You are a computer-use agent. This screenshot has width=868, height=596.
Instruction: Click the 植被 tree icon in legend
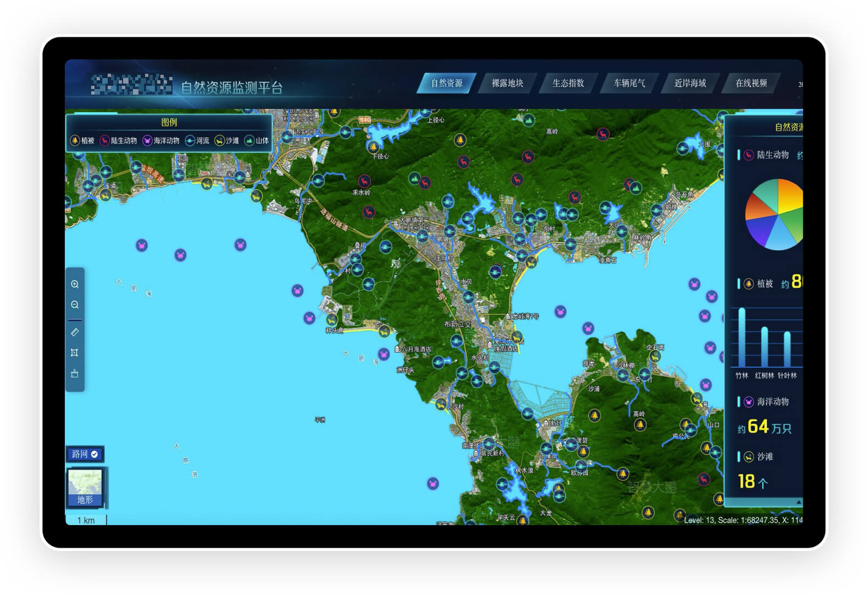pyautogui.click(x=75, y=141)
